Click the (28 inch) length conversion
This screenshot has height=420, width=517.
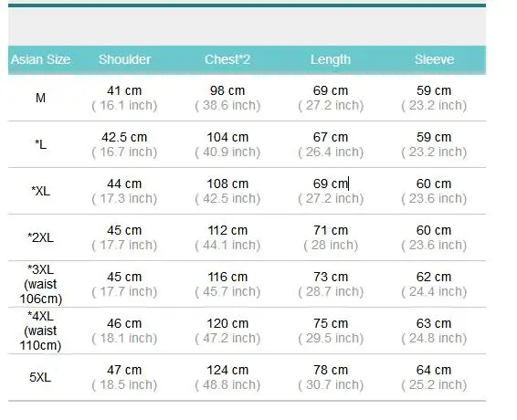click(x=331, y=246)
